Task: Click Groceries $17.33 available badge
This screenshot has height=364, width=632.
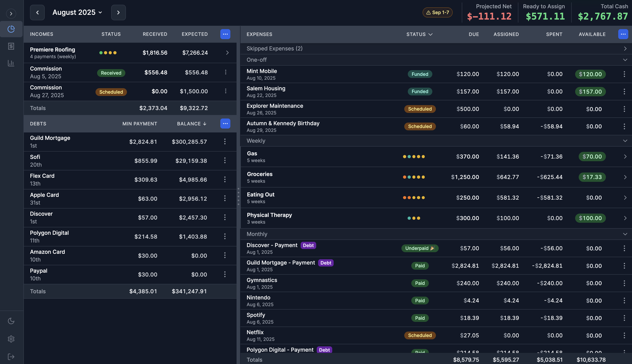Action: [592, 177]
